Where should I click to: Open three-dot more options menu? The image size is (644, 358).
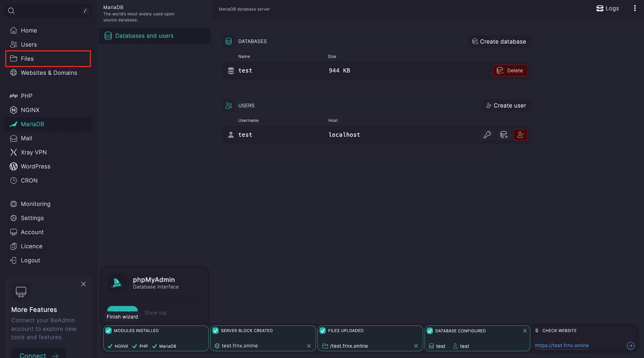635,8
